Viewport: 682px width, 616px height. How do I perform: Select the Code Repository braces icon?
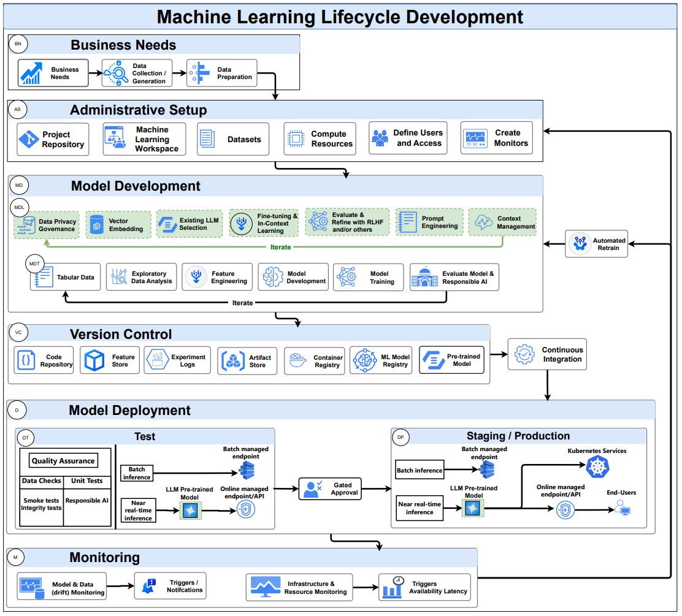[26, 360]
